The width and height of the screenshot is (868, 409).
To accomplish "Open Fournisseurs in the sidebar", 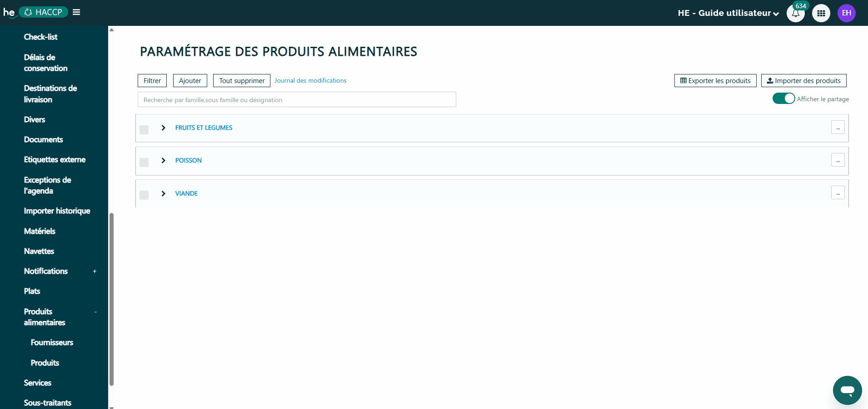I will pos(52,343).
